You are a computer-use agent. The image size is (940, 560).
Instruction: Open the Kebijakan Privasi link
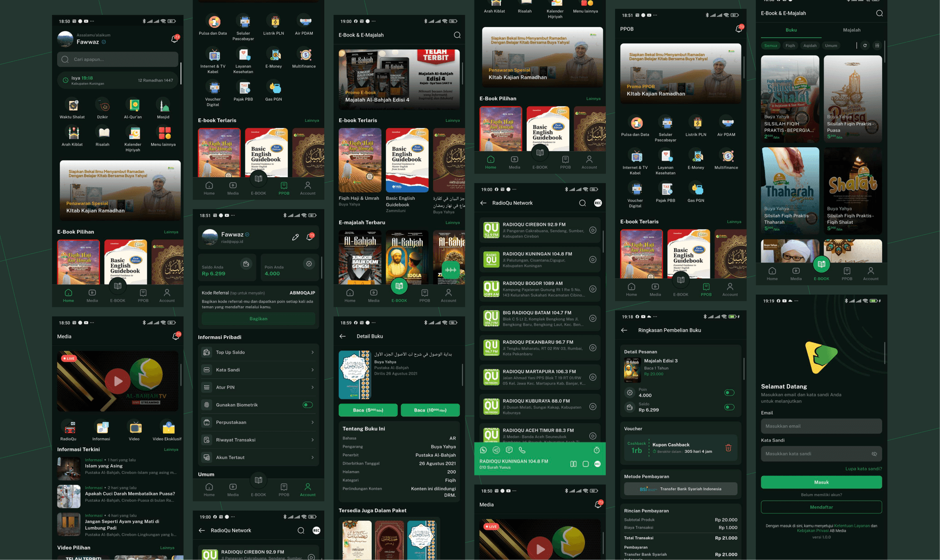click(813, 531)
